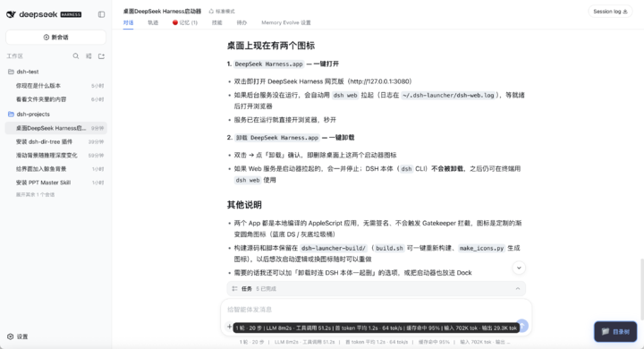644x349 pixels.
Task: Collapse the sidebar with the panel icon
Action: [x=101, y=14]
